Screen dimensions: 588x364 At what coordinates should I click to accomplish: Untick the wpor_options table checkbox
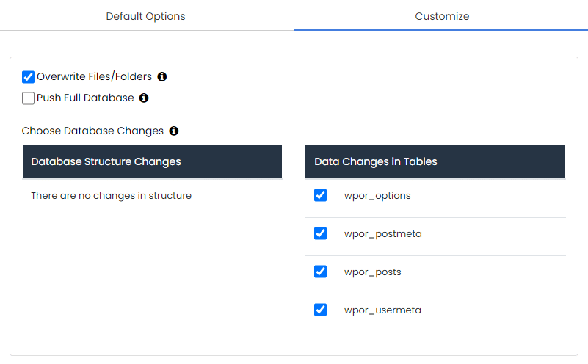coord(320,195)
